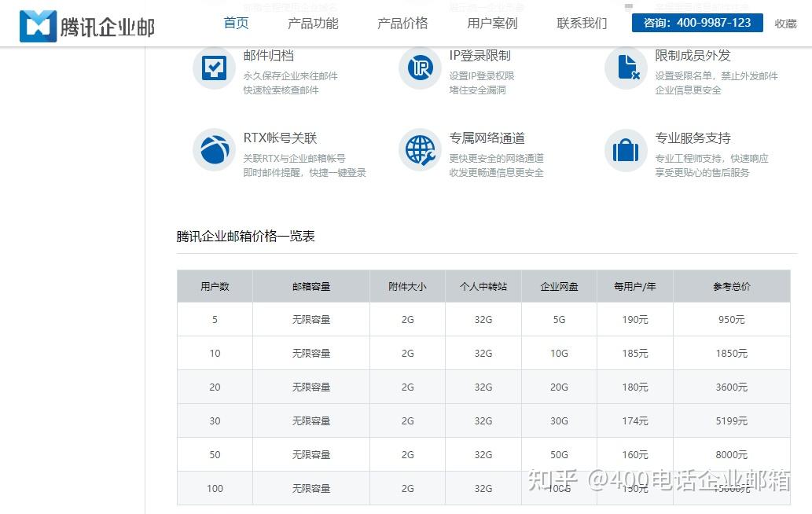812x514 pixels.
Task: Click the 限制成员外发 document icon
Action: point(626,68)
